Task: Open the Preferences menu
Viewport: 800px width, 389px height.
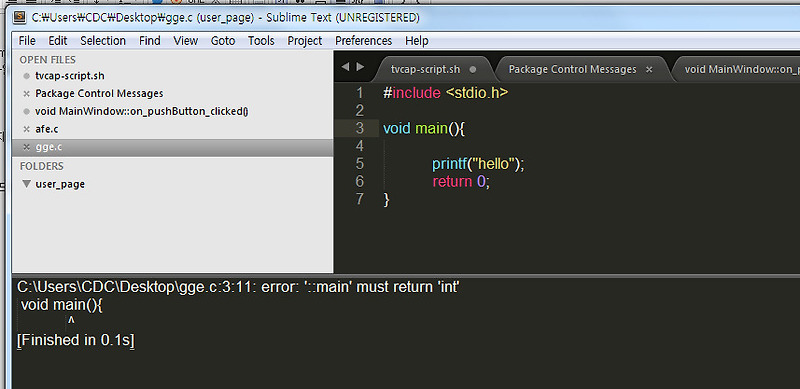Action: point(363,40)
